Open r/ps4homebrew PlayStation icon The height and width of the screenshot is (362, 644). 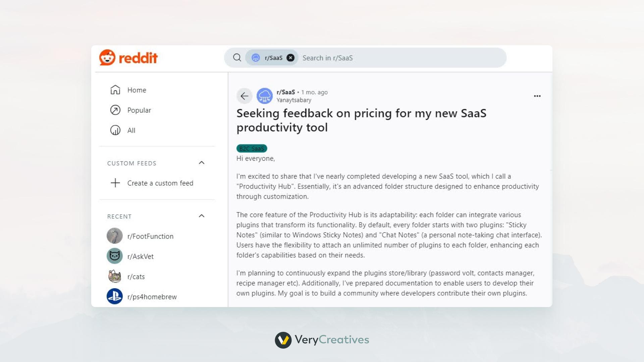[115, 296]
